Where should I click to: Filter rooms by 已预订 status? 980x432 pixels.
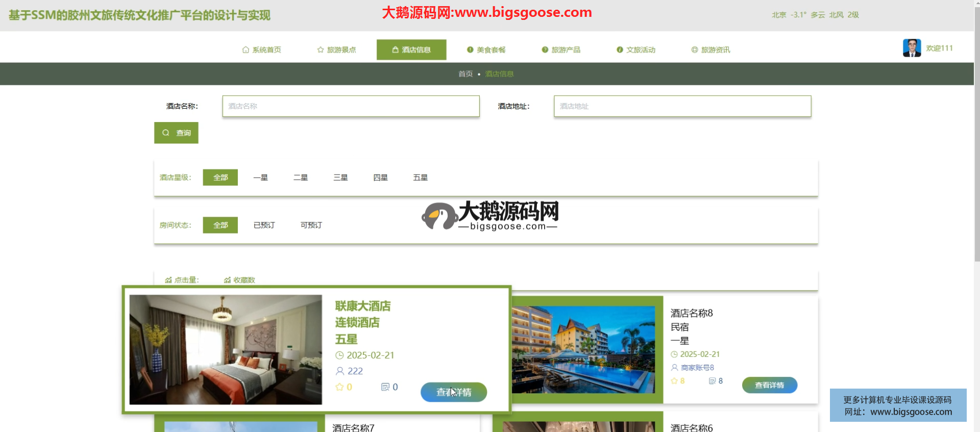pyautogui.click(x=264, y=225)
